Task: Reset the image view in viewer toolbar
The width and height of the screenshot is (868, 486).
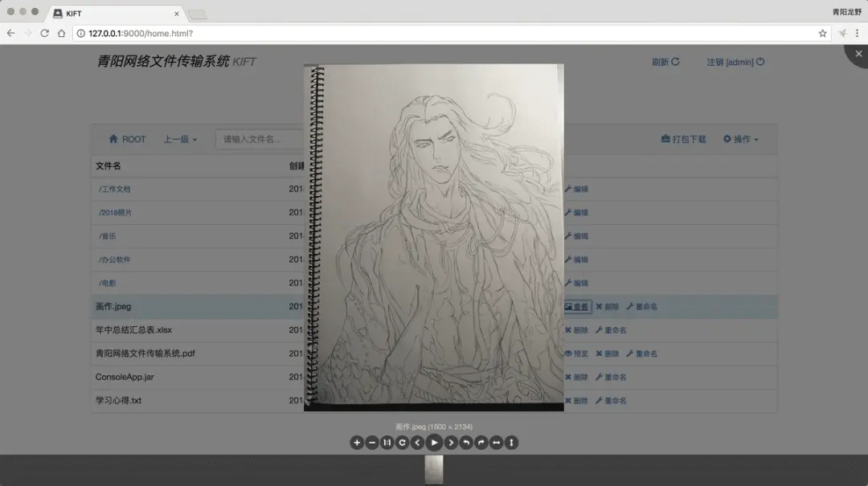Action: pyautogui.click(x=403, y=443)
